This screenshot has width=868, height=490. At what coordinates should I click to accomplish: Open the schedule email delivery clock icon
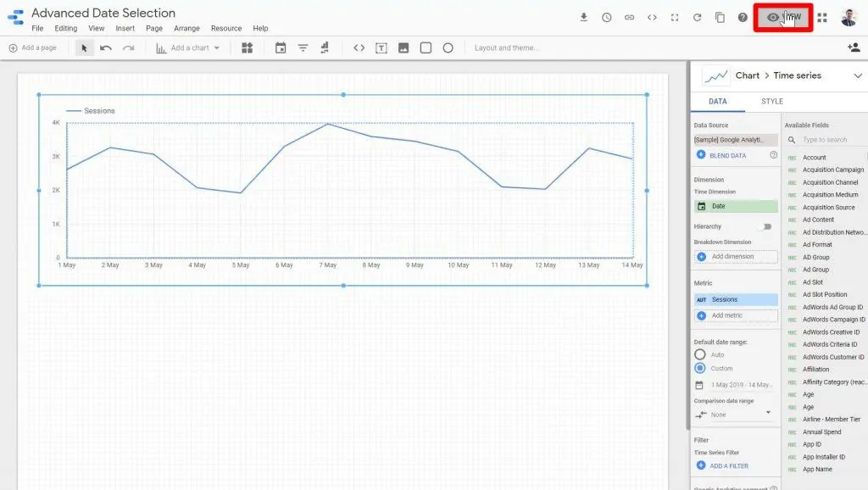click(607, 17)
